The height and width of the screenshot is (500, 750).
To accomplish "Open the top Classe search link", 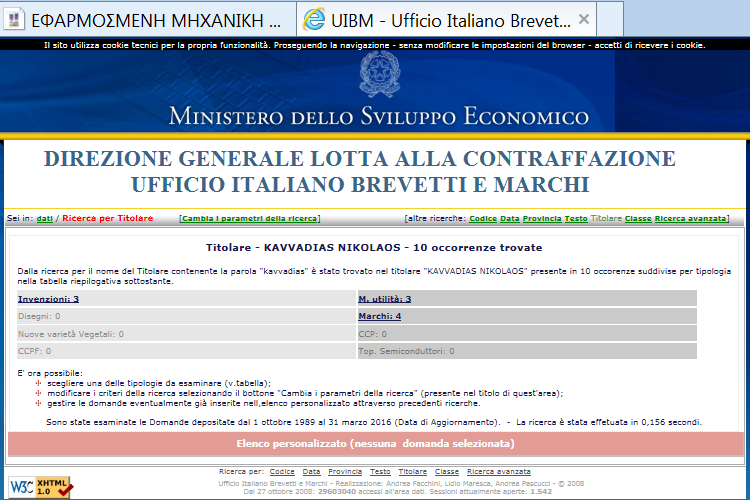I will [638, 219].
